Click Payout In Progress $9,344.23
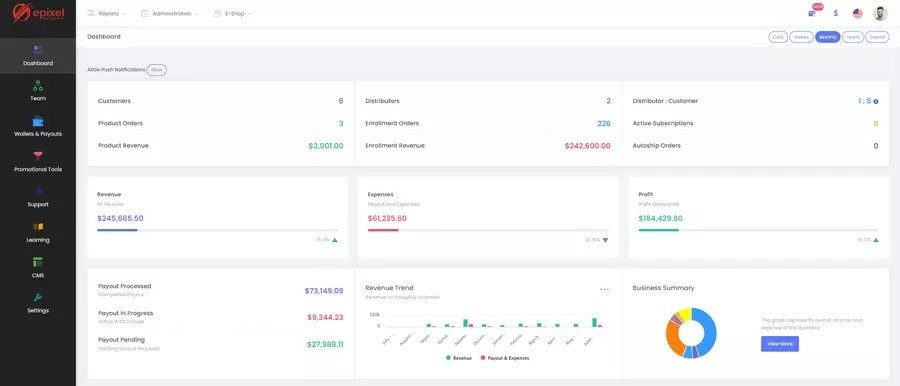The image size is (900, 386). click(325, 317)
